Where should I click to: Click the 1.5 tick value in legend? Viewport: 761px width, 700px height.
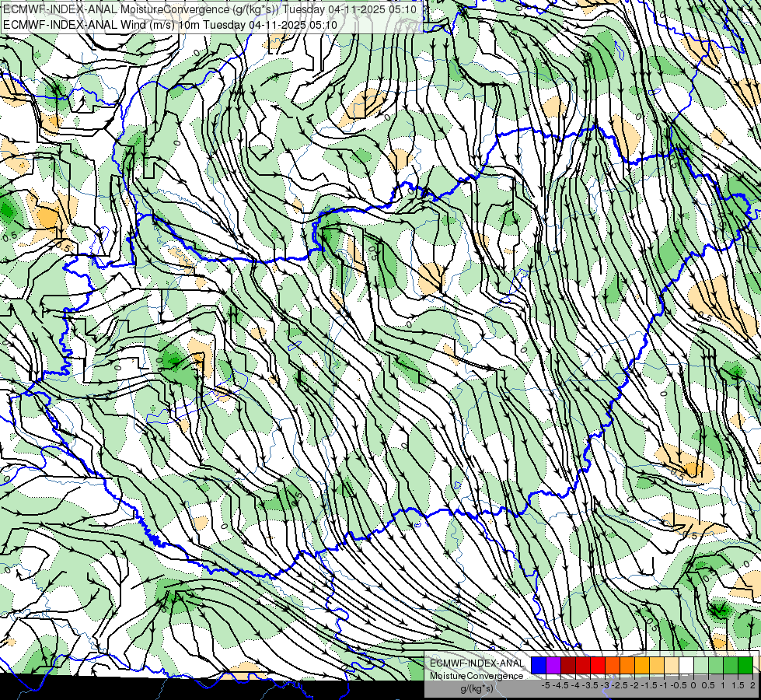738,685
